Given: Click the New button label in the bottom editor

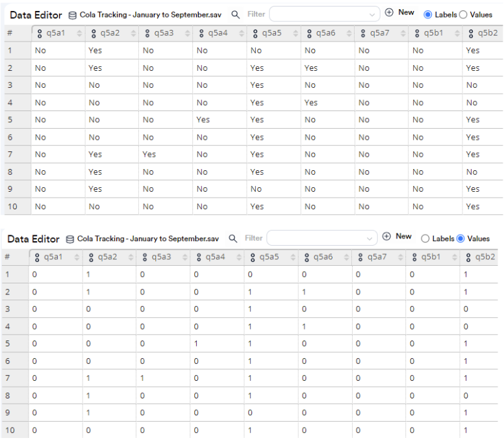Looking at the screenshot, I should tap(404, 236).
